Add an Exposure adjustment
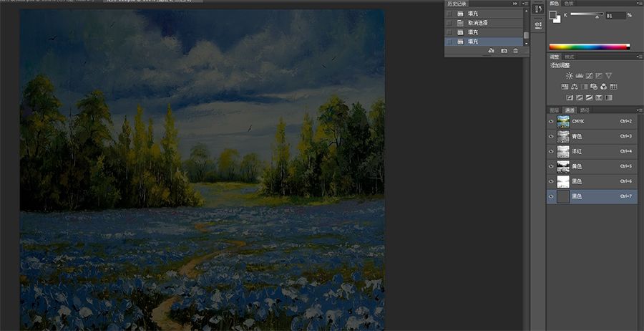The height and width of the screenshot is (331, 644). [599, 76]
